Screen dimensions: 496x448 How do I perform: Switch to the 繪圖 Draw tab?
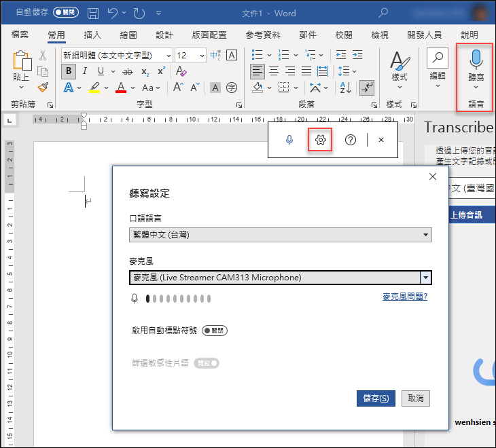128,35
